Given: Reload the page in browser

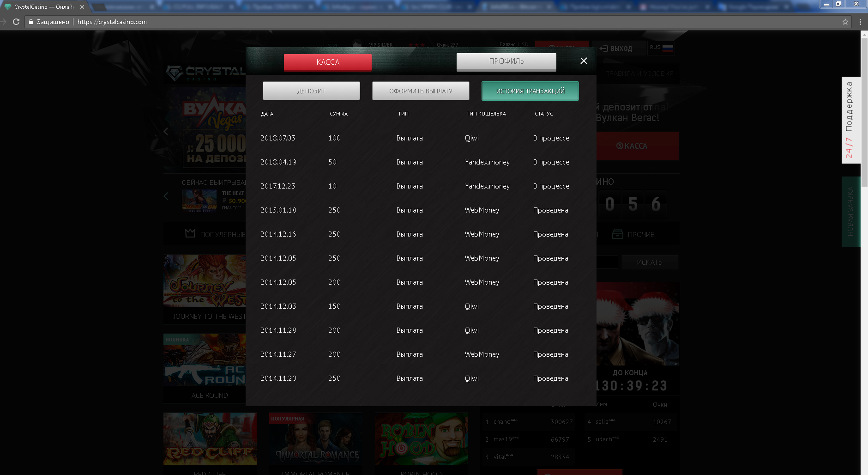Looking at the screenshot, I should [x=16, y=22].
